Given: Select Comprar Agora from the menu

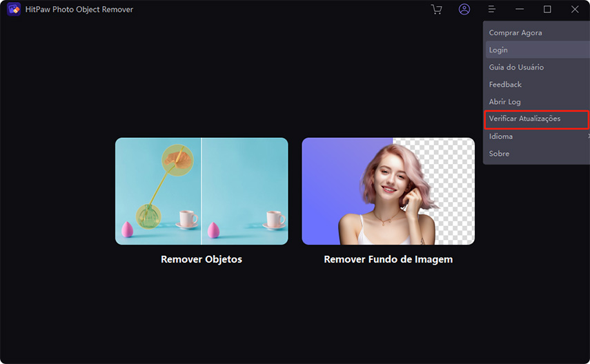Looking at the screenshot, I should 538,32.
